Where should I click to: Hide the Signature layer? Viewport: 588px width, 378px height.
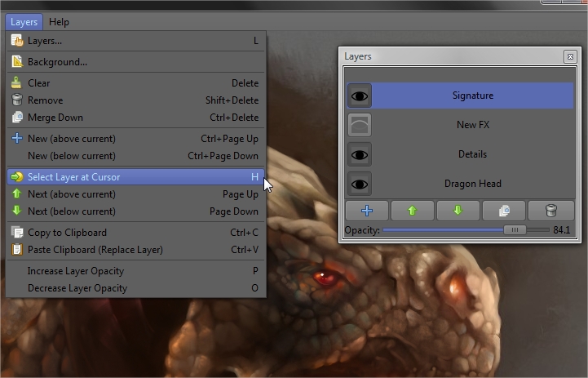(360, 96)
